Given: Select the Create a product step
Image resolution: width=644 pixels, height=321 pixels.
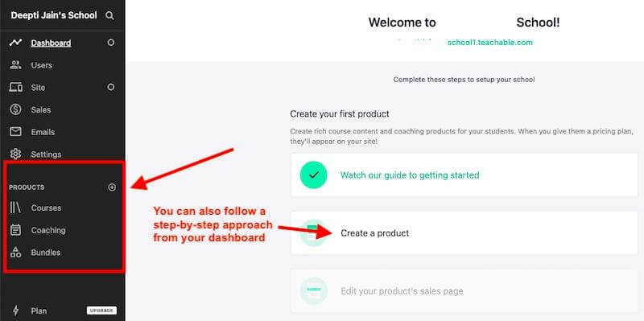Looking at the screenshot, I should (x=464, y=233).
